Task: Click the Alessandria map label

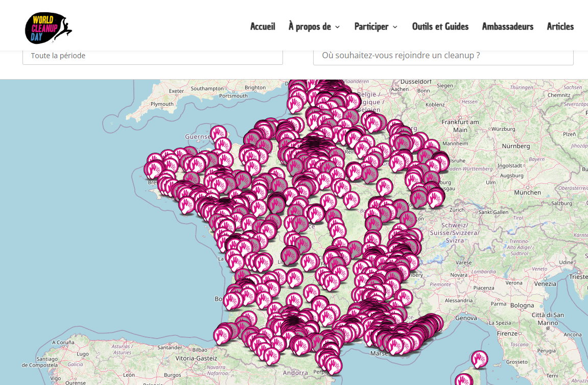Action: 459,301
